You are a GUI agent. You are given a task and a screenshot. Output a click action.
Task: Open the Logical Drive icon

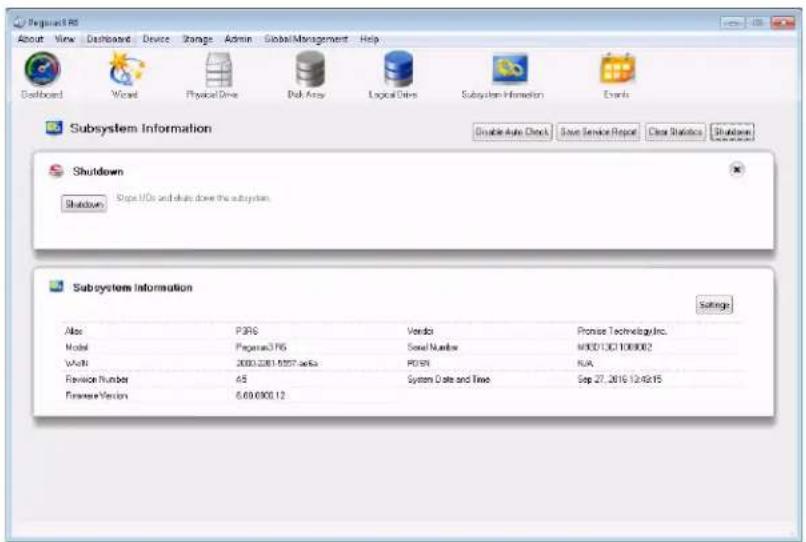(398, 69)
